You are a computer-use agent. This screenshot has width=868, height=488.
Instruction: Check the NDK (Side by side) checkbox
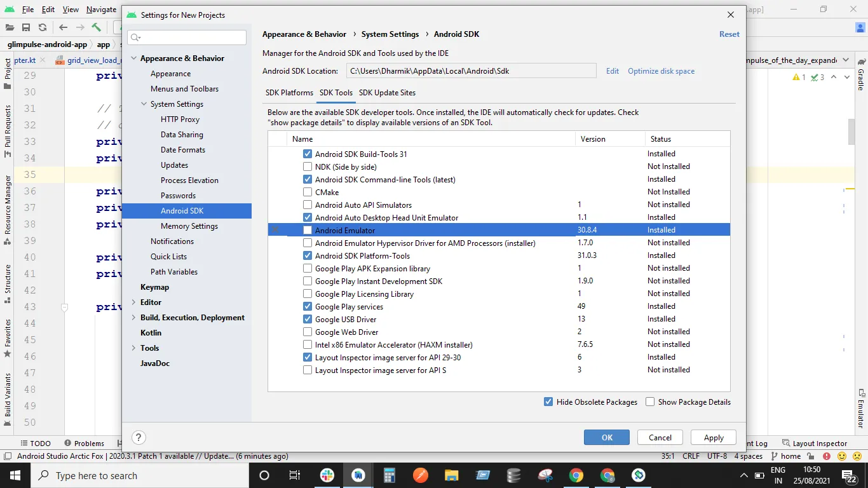coord(308,166)
